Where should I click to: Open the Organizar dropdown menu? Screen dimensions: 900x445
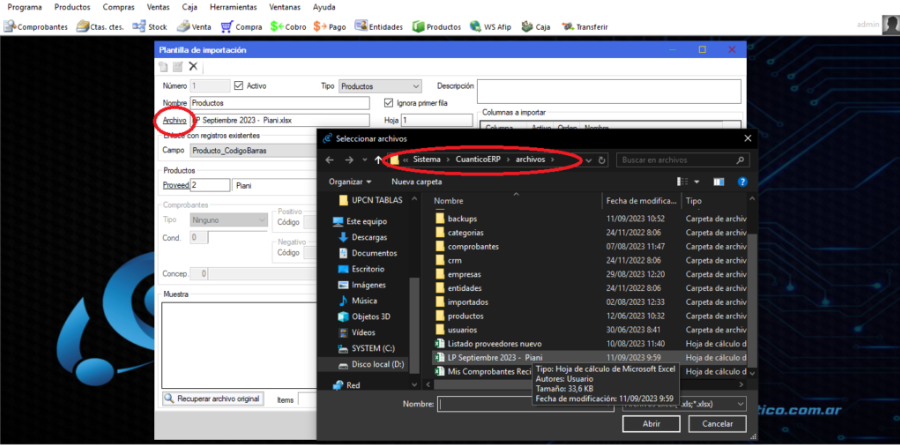349,182
